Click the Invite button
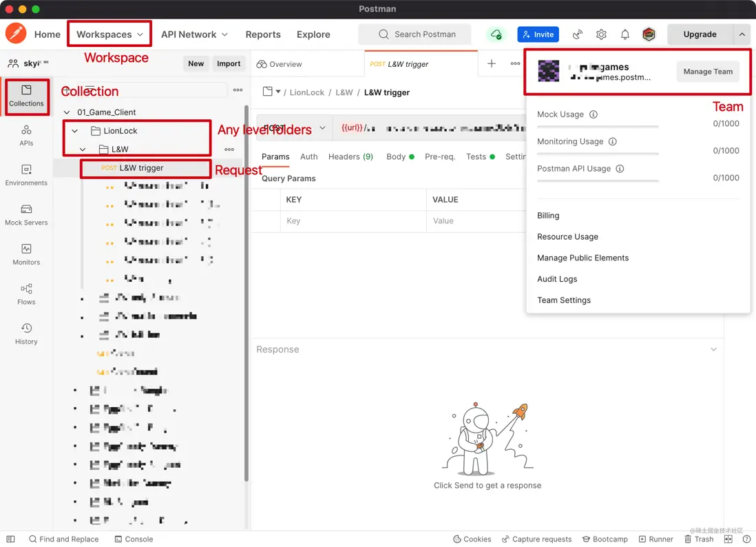The height and width of the screenshot is (547, 756). 538,34
